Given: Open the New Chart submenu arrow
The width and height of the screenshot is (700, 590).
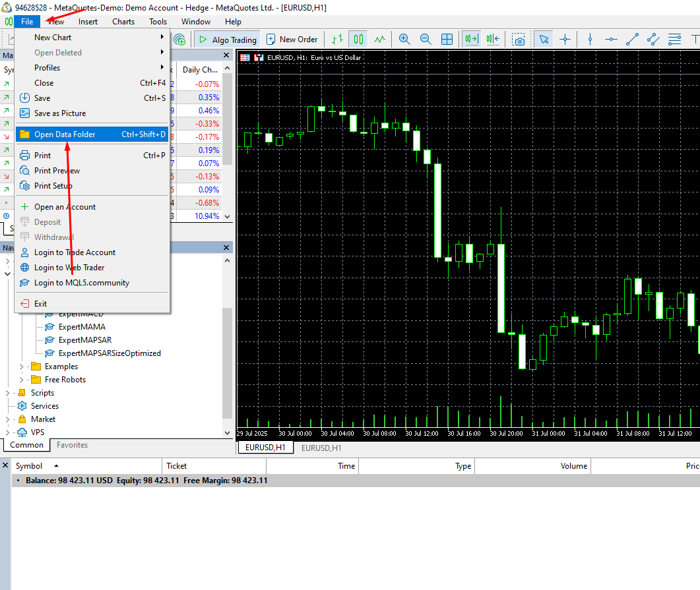Looking at the screenshot, I should (x=162, y=38).
